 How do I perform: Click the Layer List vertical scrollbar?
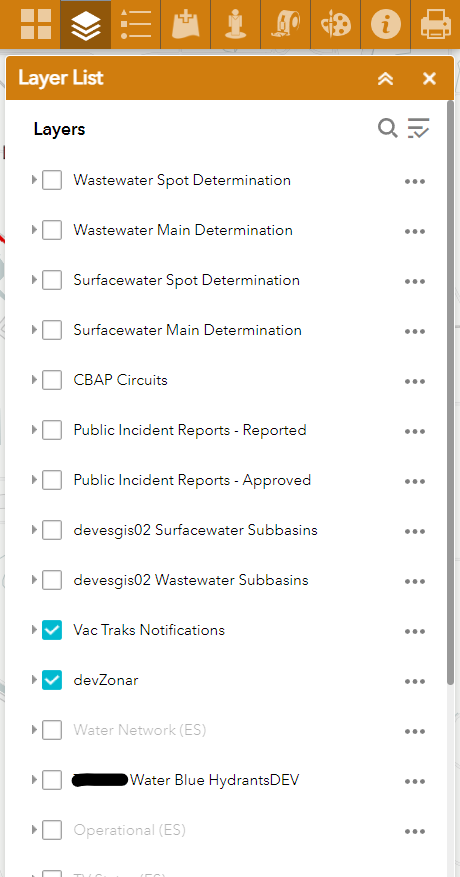tap(450, 393)
